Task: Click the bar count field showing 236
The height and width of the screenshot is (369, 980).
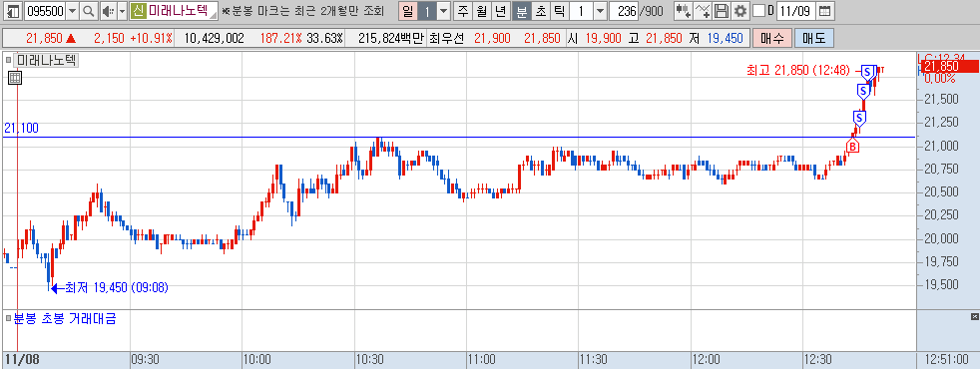Action: pyautogui.click(x=623, y=11)
